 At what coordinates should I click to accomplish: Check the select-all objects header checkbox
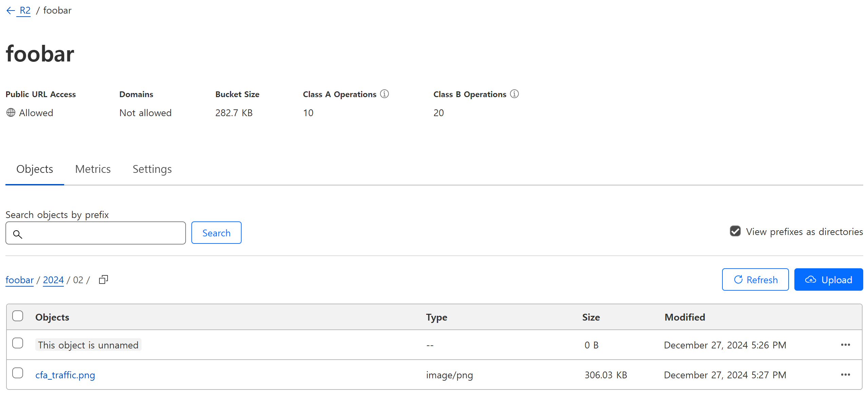tap(18, 316)
